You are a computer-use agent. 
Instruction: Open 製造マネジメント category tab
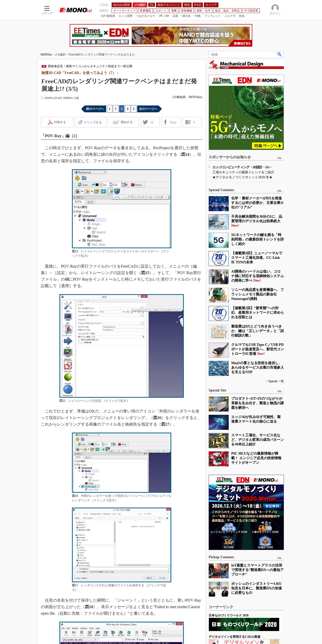(169, 5)
